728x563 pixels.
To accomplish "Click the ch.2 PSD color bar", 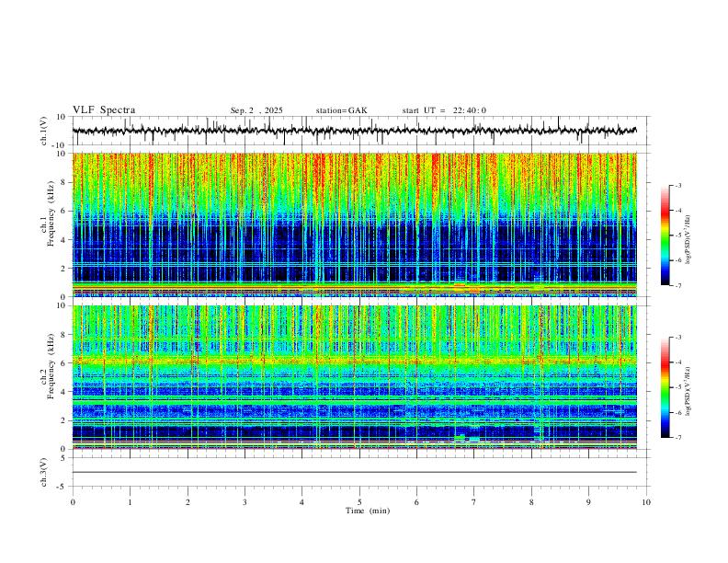I will coord(665,387).
